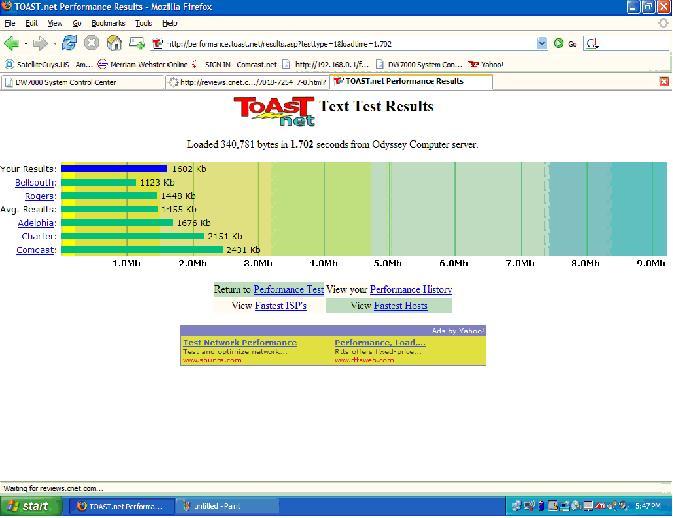Open the Performance, Load... ad link

tap(380, 342)
